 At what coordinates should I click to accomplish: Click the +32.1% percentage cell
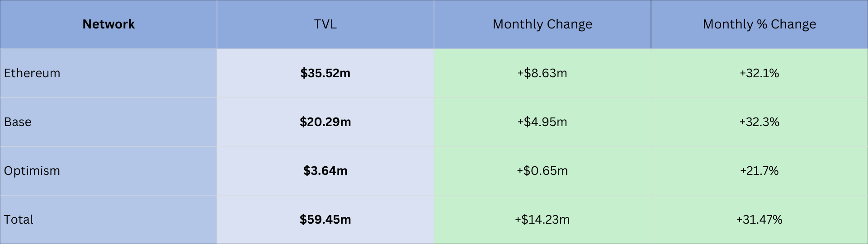point(759,73)
